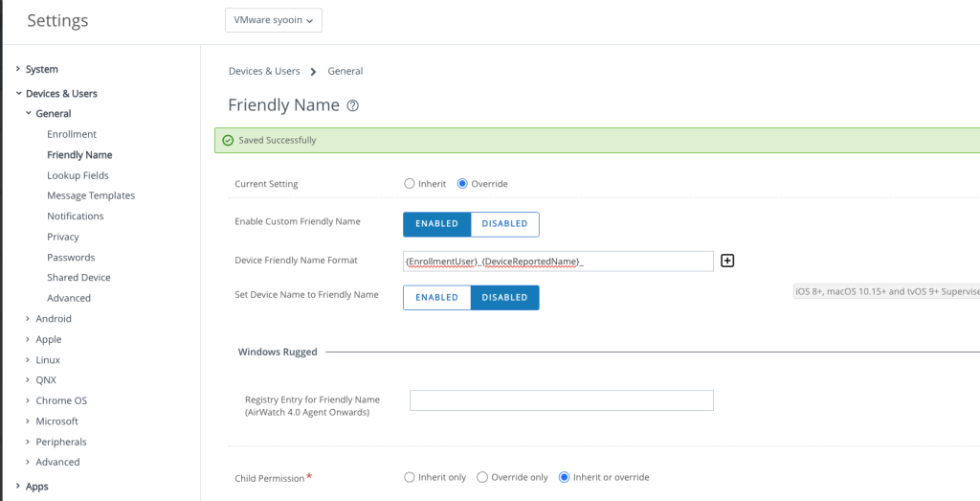Screen dimensions: 980x501
Task: Open Message Templates settings
Action: coord(91,195)
